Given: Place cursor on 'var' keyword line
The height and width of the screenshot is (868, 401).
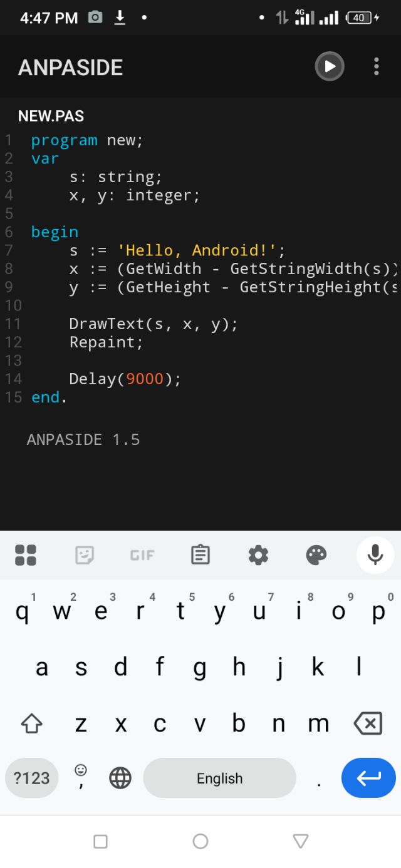Looking at the screenshot, I should pos(45,159).
